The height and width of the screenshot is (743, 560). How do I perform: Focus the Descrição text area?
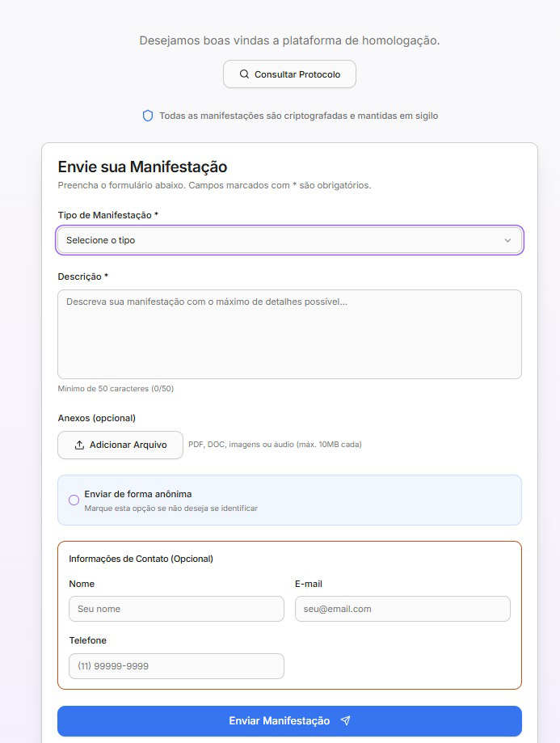tap(289, 334)
